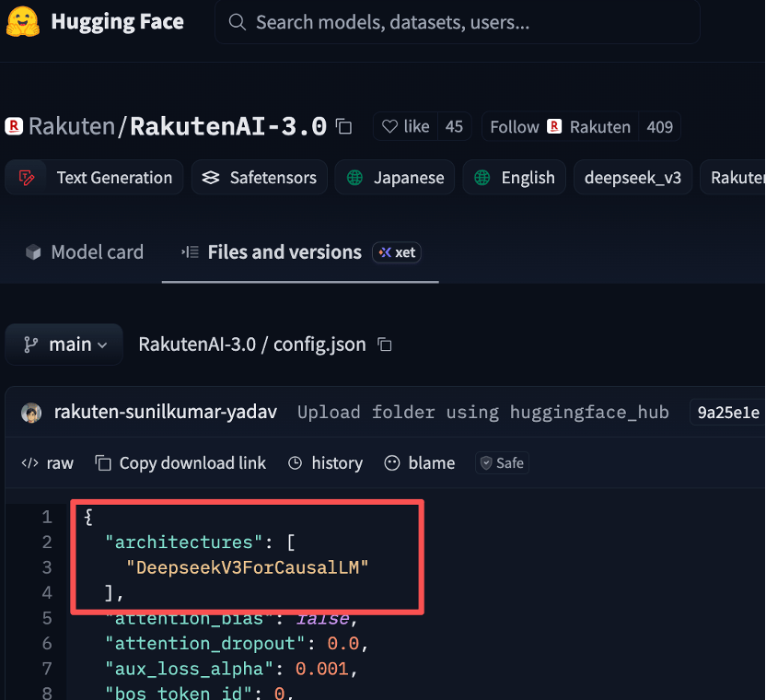Copy the config.json file path icon
Screen dimensions: 766x700
tap(385, 344)
